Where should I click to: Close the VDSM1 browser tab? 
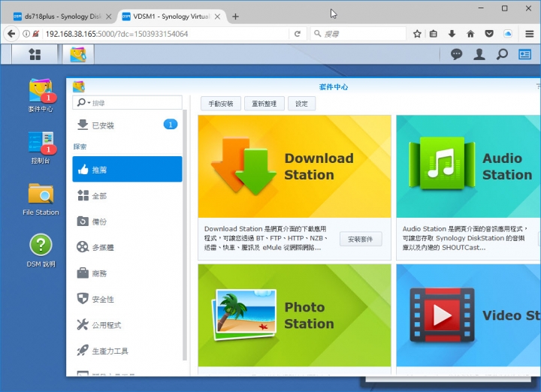[x=217, y=17]
